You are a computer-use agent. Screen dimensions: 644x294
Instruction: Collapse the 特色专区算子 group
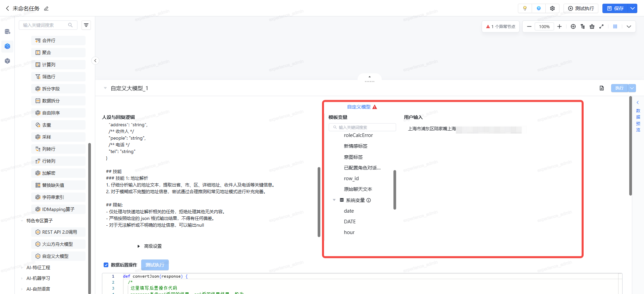click(x=22, y=221)
